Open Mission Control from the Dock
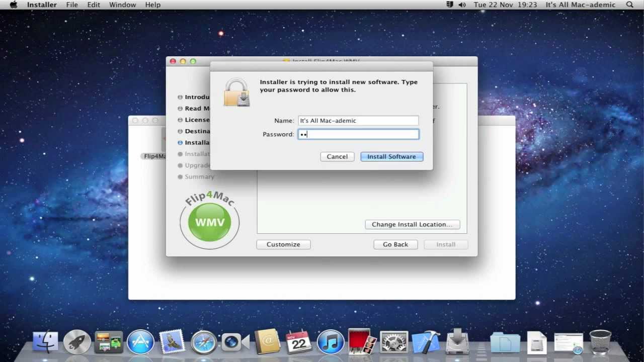Viewport: 644px width, 362px height. (109, 342)
